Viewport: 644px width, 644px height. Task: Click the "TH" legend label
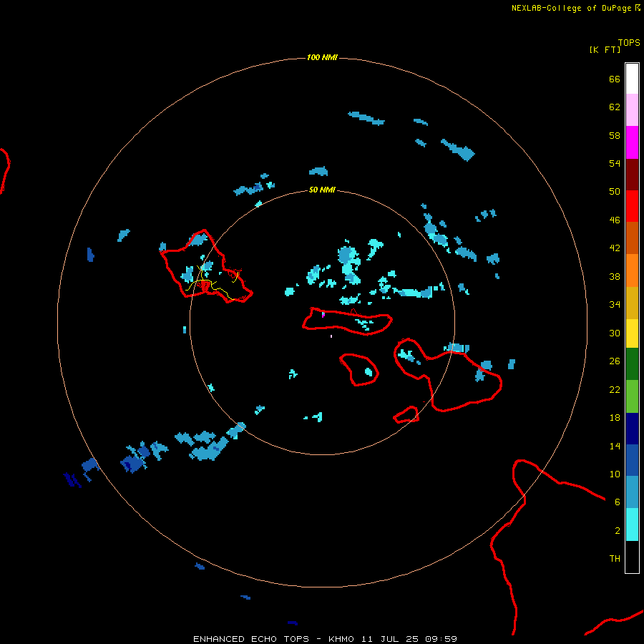pyautogui.click(x=615, y=559)
